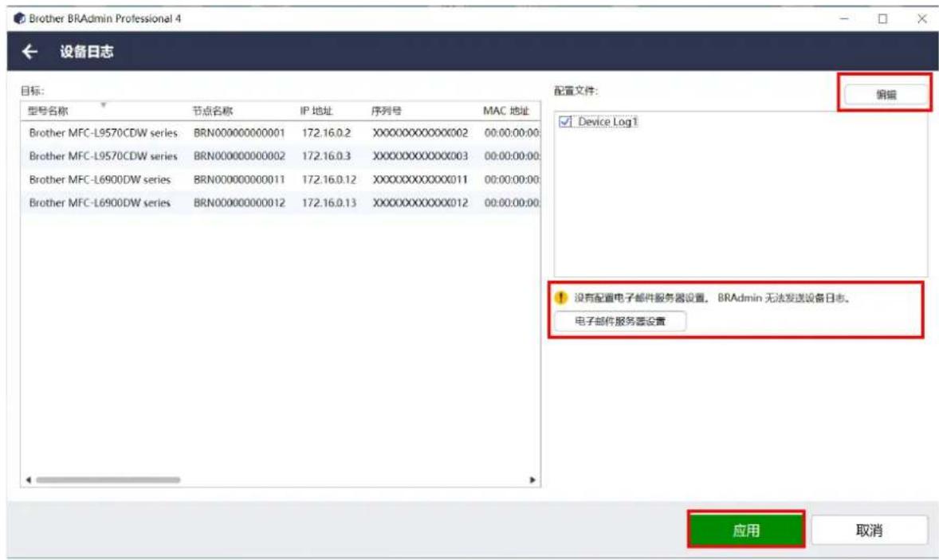The image size is (939, 560).
Task: Select the device row with IP 172.16.0.3
Action: (281, 156)
